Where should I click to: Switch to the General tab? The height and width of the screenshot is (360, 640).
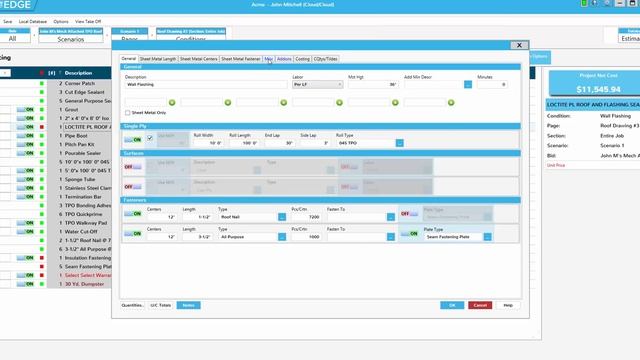coord(129,59)
